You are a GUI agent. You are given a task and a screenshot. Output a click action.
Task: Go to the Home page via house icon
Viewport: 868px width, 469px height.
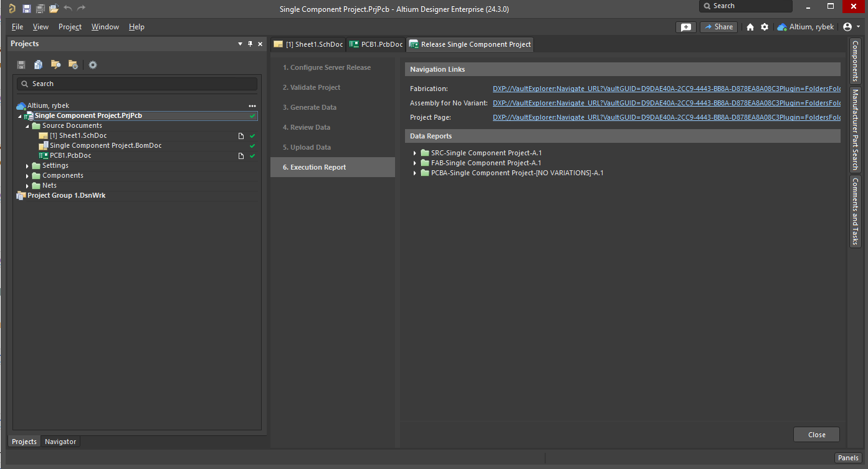750,27
